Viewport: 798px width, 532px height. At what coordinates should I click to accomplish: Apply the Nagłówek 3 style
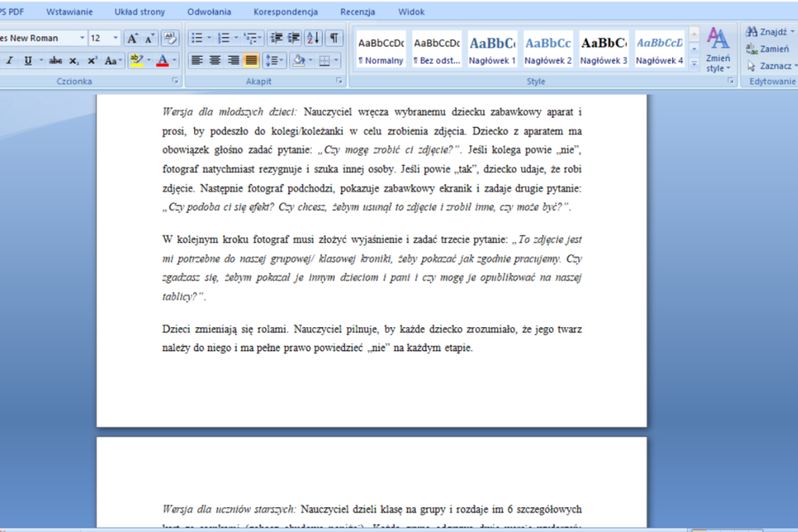tap(604, 50)
